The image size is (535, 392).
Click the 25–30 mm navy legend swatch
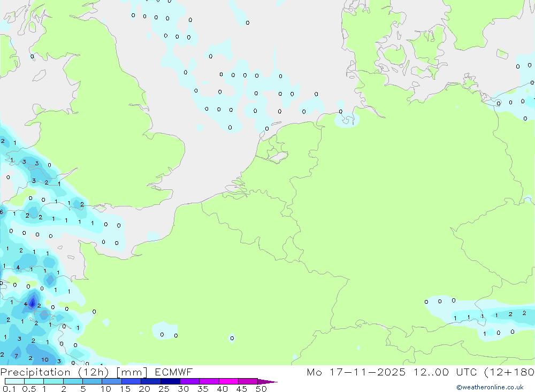170,381
